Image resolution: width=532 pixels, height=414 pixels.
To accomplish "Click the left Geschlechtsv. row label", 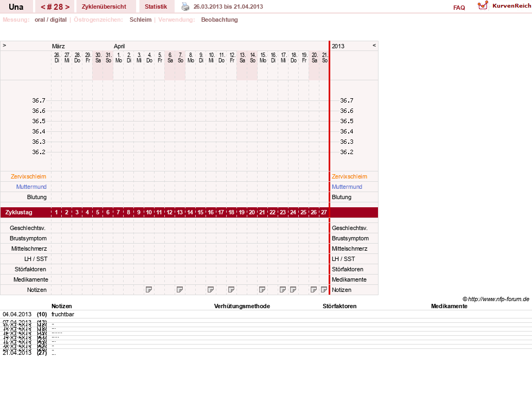I will (x=28, y=228).
